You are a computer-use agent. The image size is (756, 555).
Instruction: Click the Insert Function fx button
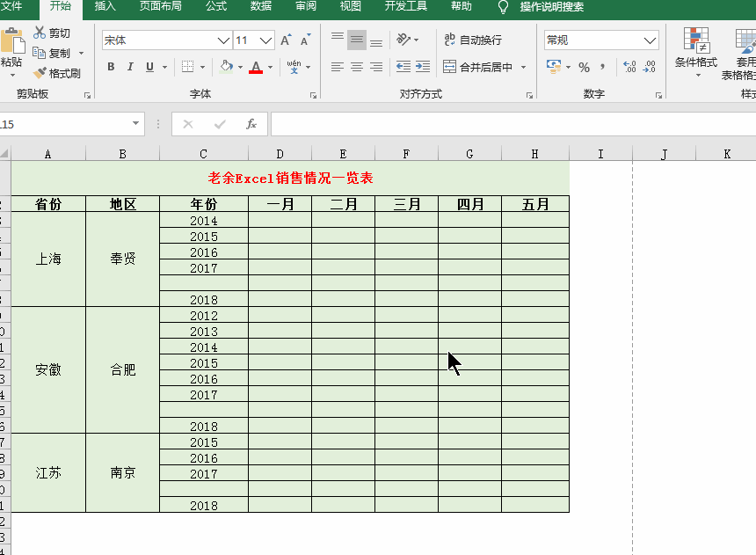pos(251,124)
